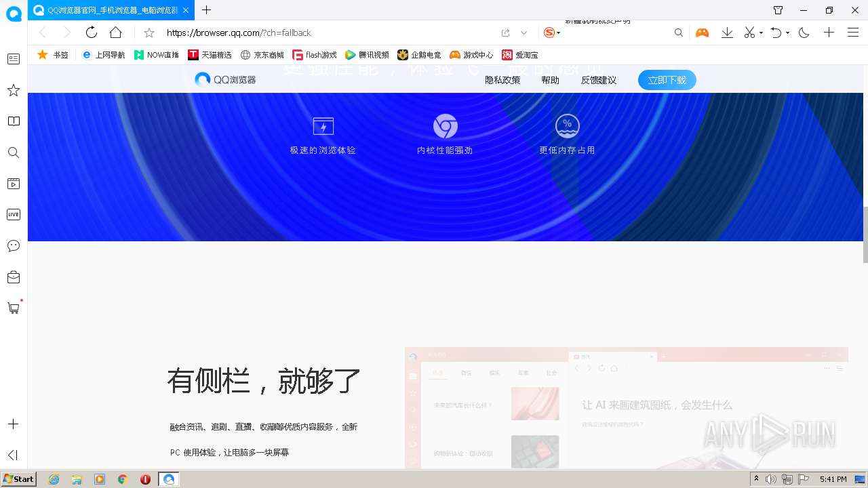
Task: Open the downloads manager
Action: [x=727, y=33]
